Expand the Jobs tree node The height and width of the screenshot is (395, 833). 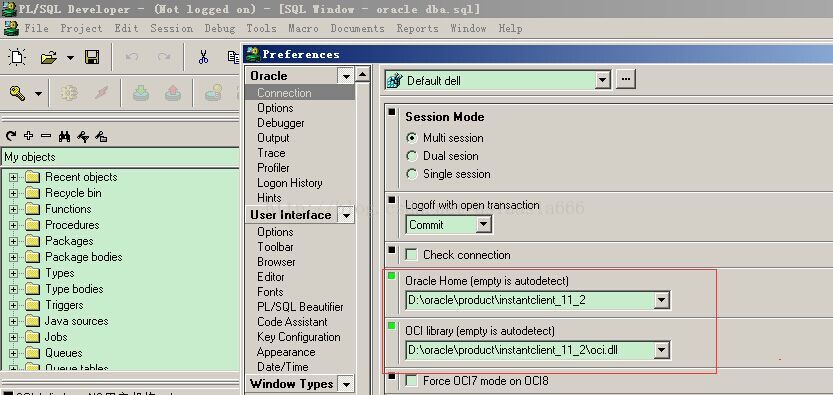coord(13,337)
